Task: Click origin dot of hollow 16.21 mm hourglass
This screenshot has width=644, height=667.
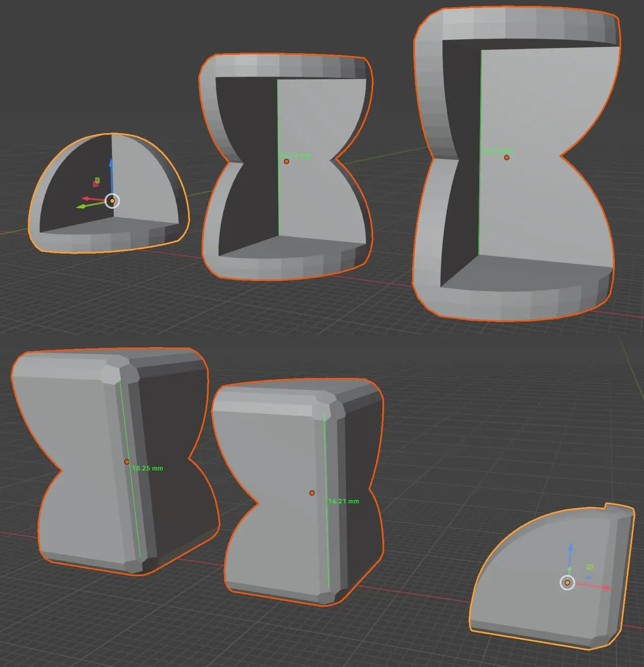Action: [x=286, y=161]
